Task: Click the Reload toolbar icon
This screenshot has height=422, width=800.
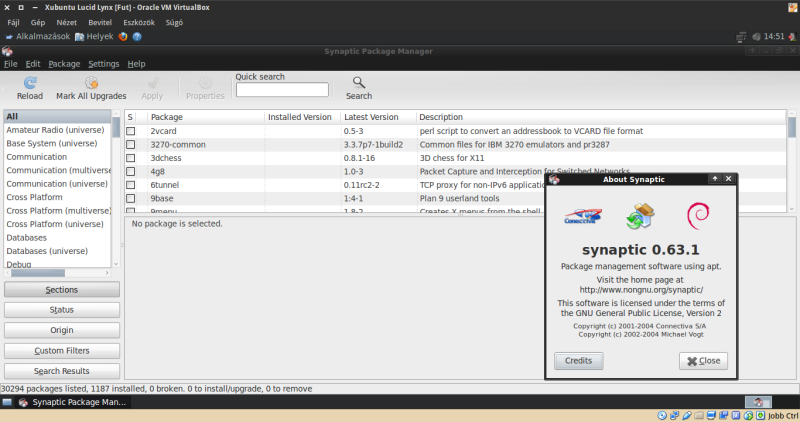Action: point(30,83)
